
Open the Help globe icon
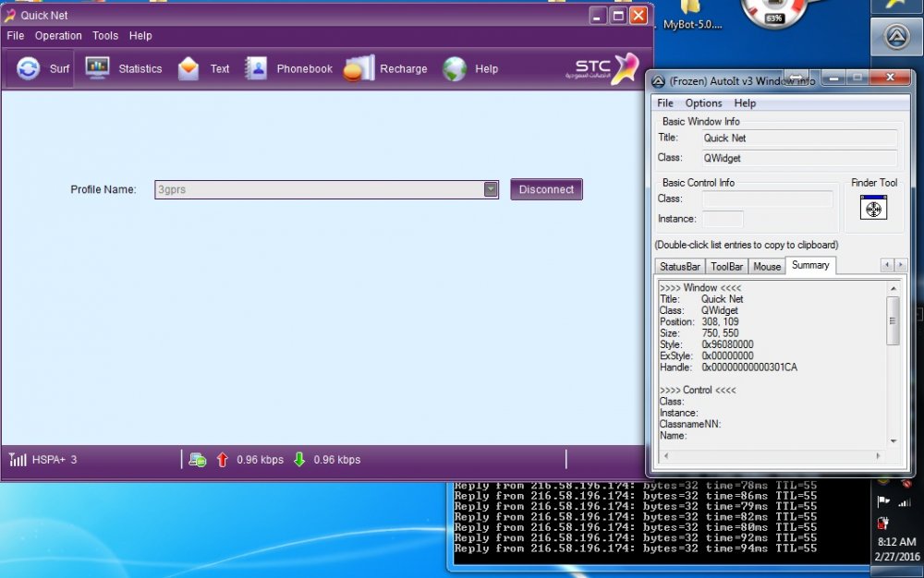(455, 69)
